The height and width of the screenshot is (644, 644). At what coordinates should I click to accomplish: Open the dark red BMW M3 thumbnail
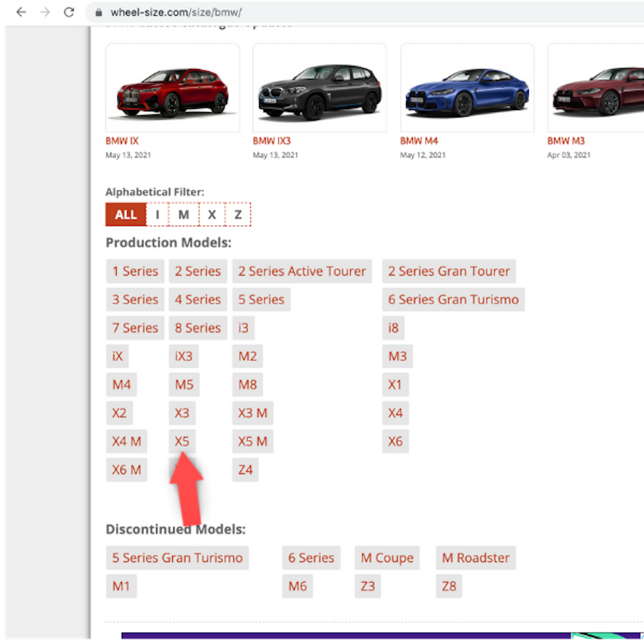coord(596,87)
